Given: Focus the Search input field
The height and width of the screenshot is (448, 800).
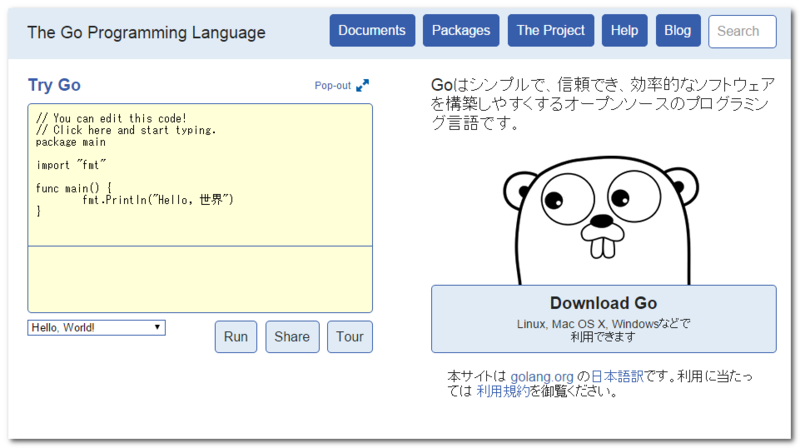Looking at the screenshot, I should [742, 32].
